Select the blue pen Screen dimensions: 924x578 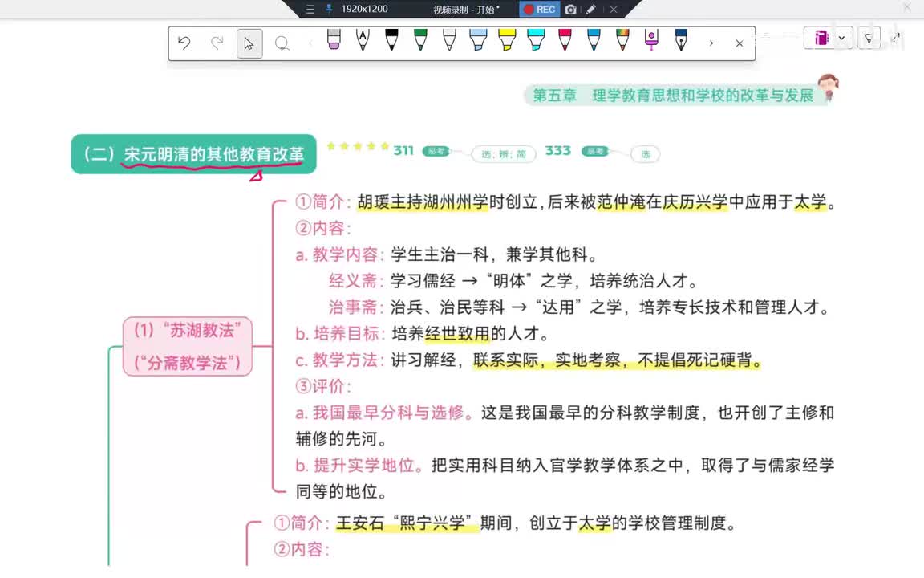(x=594, y=40)
